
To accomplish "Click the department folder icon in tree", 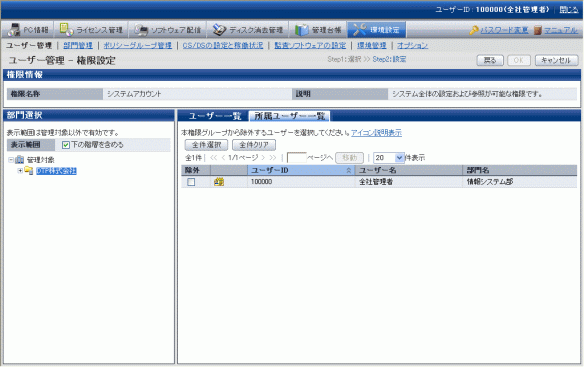I will coord(29,171).
